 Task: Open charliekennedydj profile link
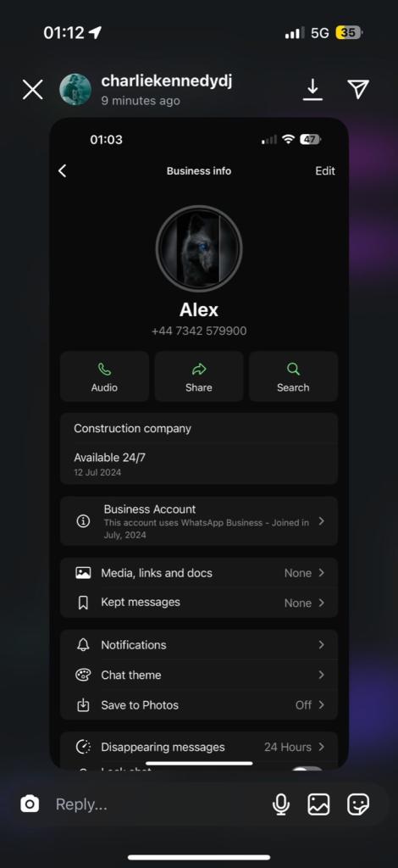pos(166,81)
